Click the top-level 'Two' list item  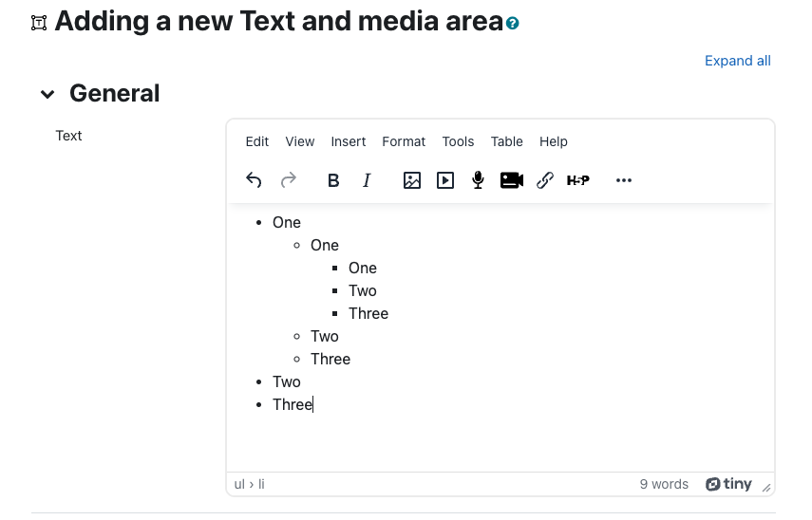point(287,381)
